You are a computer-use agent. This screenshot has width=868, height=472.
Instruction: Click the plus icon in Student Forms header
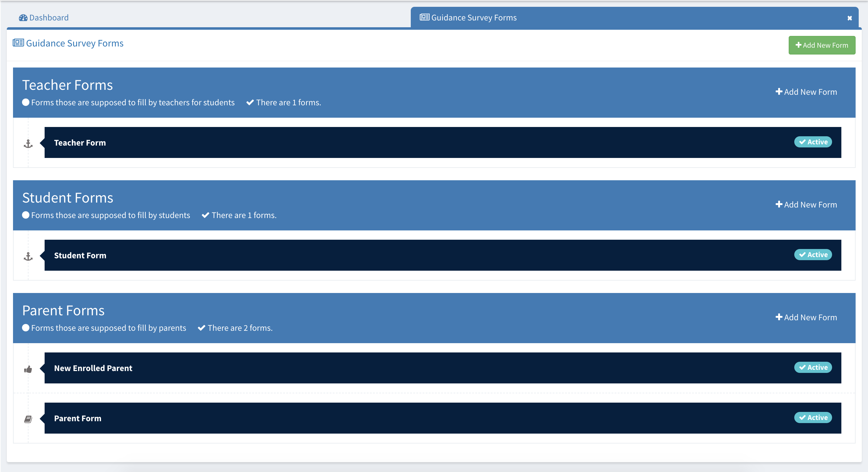779,204
